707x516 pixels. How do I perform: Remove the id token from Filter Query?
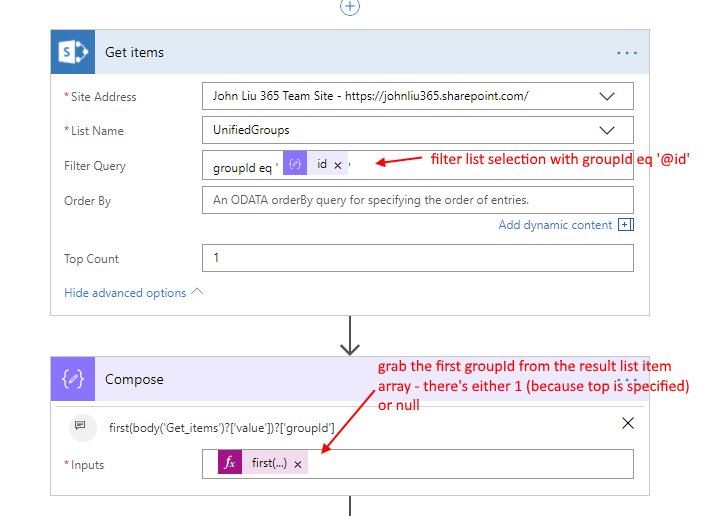click(338, 165)
